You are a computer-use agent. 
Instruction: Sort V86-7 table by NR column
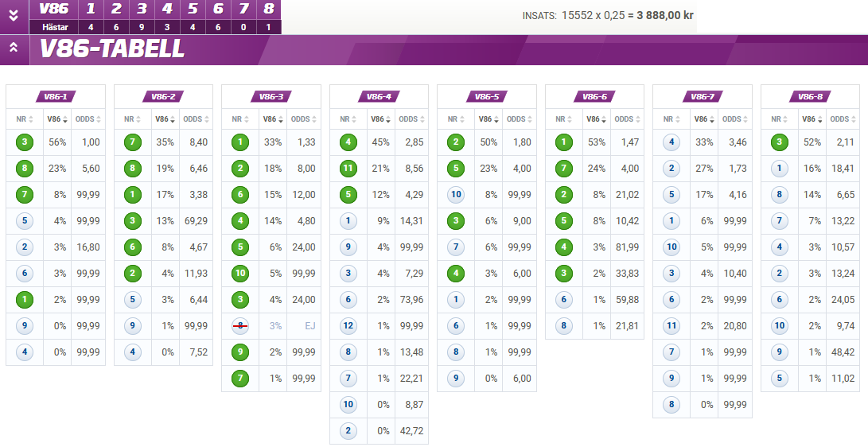point(671,119)
